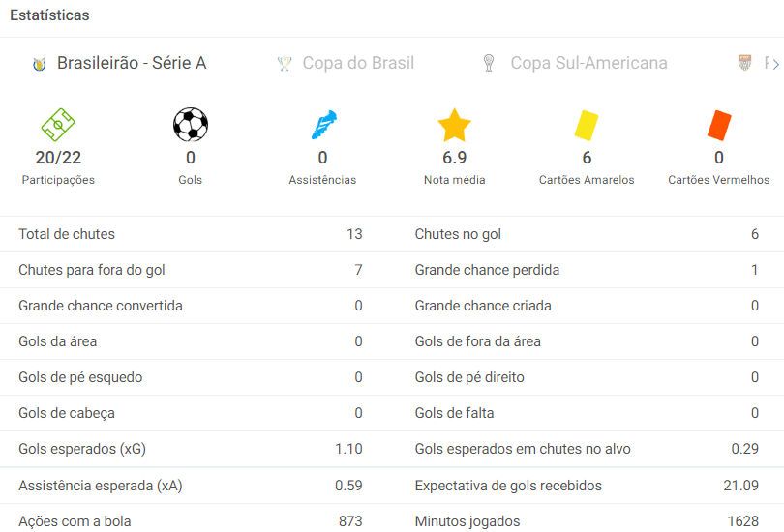Click the red card icon
This screenshot has width=784, height=532.
pos(718,125)
